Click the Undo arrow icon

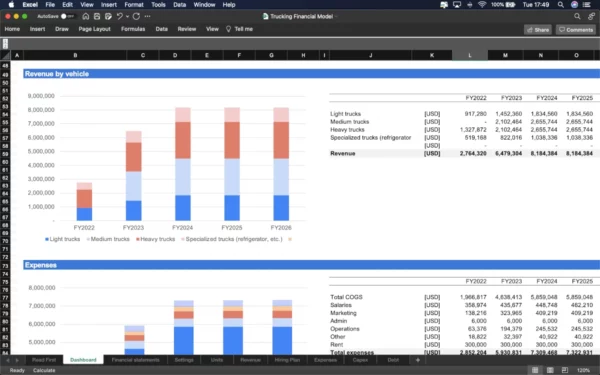(x=120, y=16)
